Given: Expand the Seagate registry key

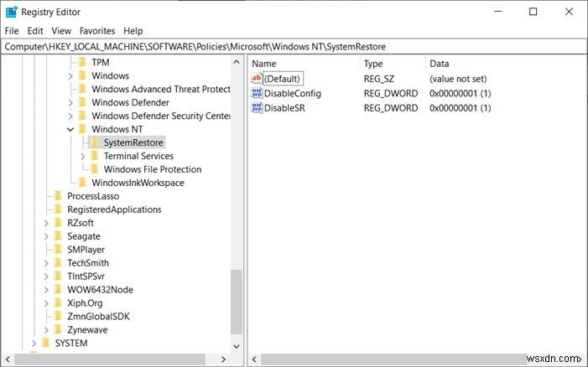Looking at the screenshot, I should pyautogui.click(x=46, y=236).
